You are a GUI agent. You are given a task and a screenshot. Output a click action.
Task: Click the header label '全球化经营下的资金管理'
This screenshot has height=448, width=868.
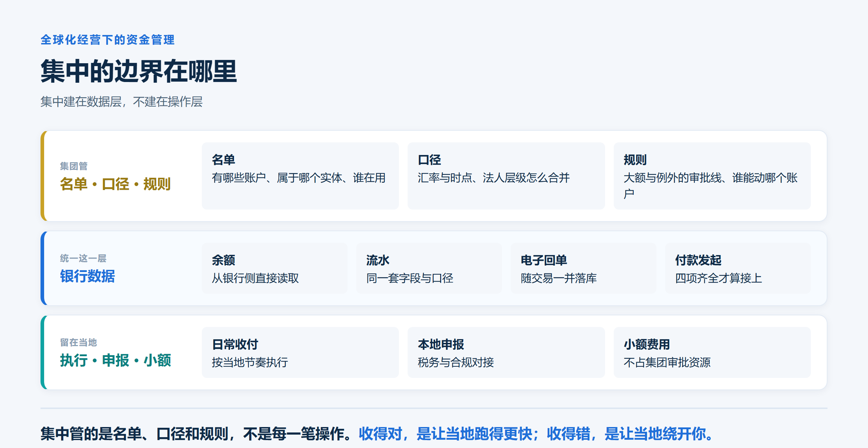(x=107, y=40)
